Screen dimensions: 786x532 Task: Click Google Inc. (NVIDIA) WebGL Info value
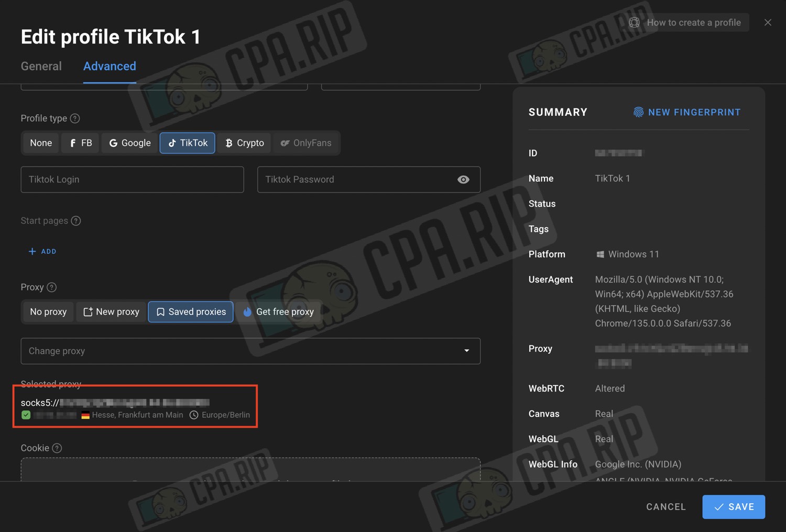[638, 464]
